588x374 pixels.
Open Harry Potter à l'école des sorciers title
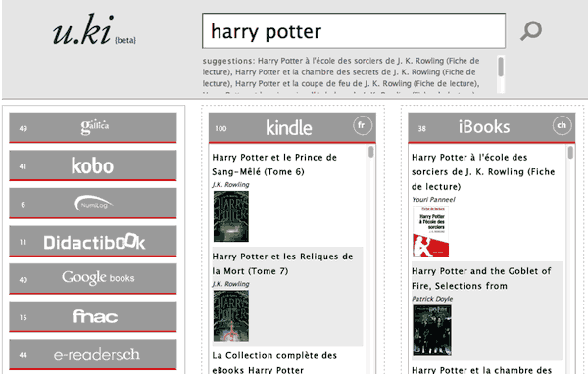click(x=483, y=172)
